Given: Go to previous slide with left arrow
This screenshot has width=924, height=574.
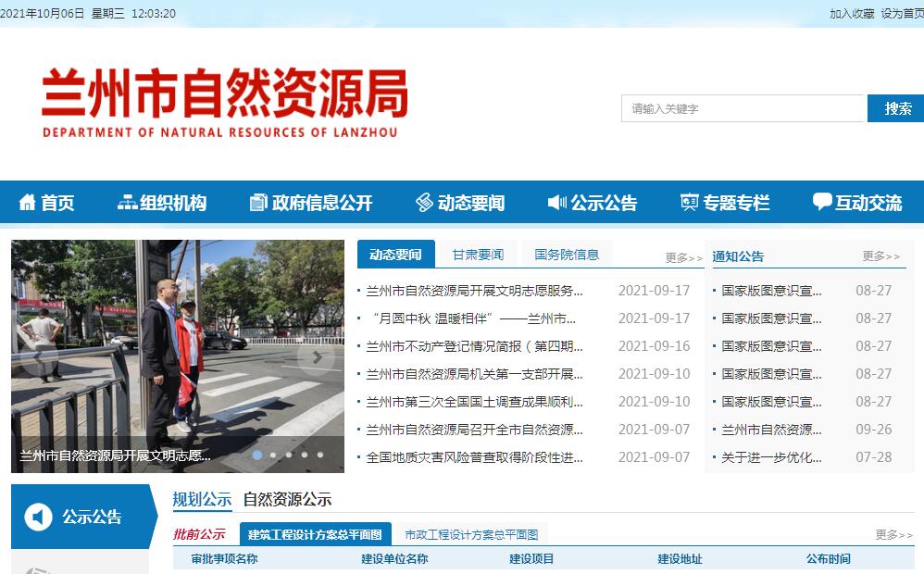Looking at the screenshot, I should [x=39, y=357].
